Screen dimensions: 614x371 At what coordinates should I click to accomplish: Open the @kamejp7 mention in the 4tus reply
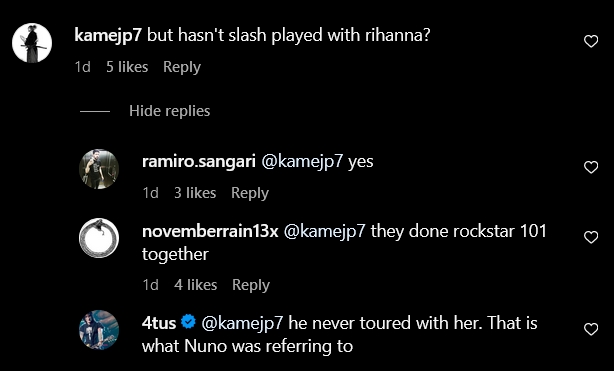(x=242, y=323)
